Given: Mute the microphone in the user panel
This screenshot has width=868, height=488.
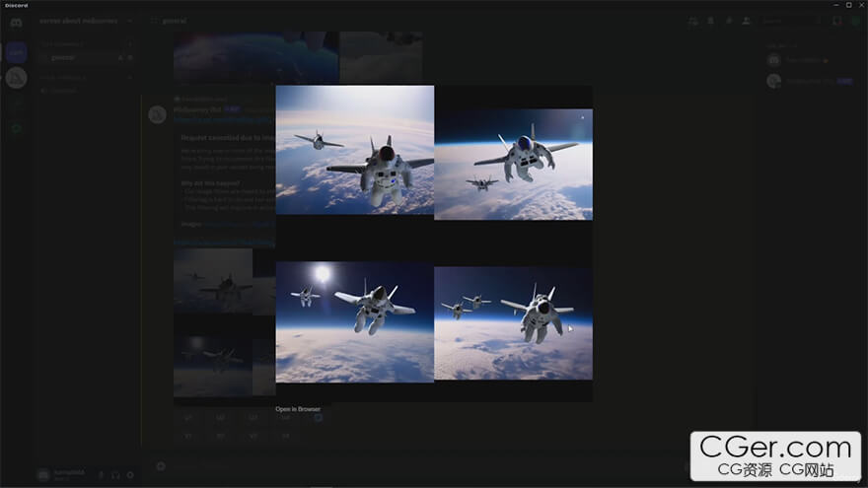Looking at the screenshot, I should [101, 475].
